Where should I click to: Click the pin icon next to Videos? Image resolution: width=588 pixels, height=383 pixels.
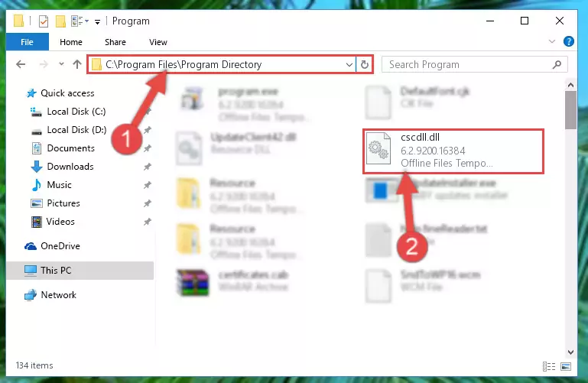pyautogui.click(x=148, y=222)
